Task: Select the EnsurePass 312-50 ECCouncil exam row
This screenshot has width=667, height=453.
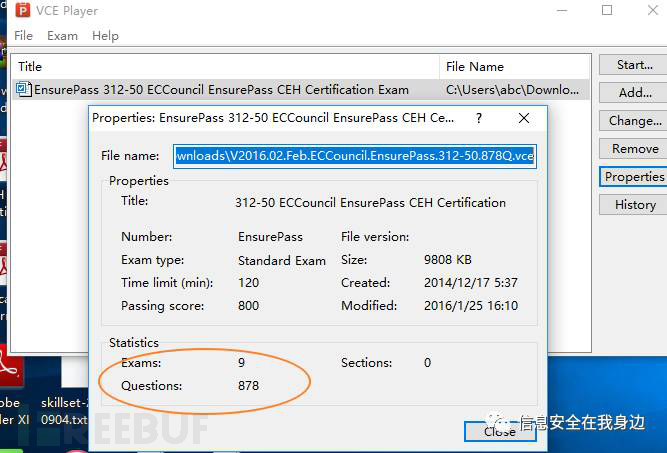Action: tap(301, 90)
